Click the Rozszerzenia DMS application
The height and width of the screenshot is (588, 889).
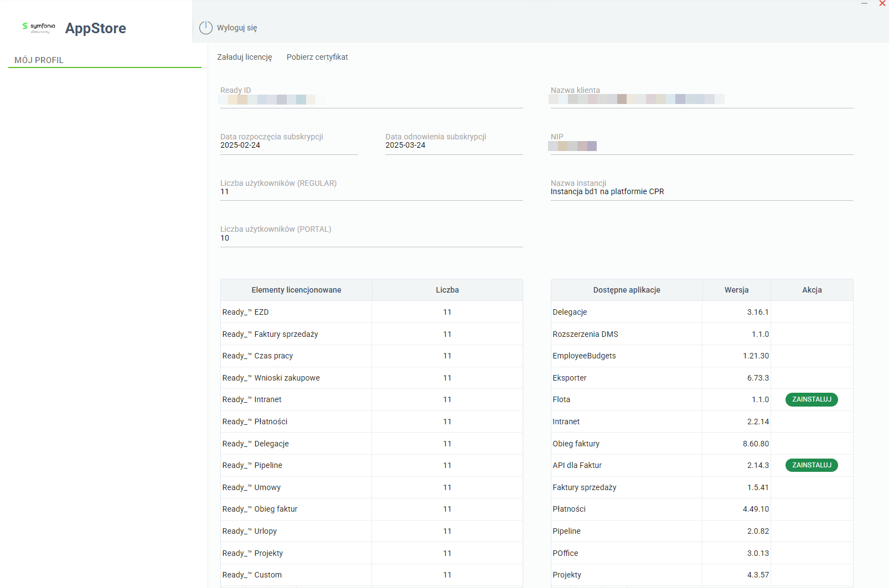click(585, 334)
